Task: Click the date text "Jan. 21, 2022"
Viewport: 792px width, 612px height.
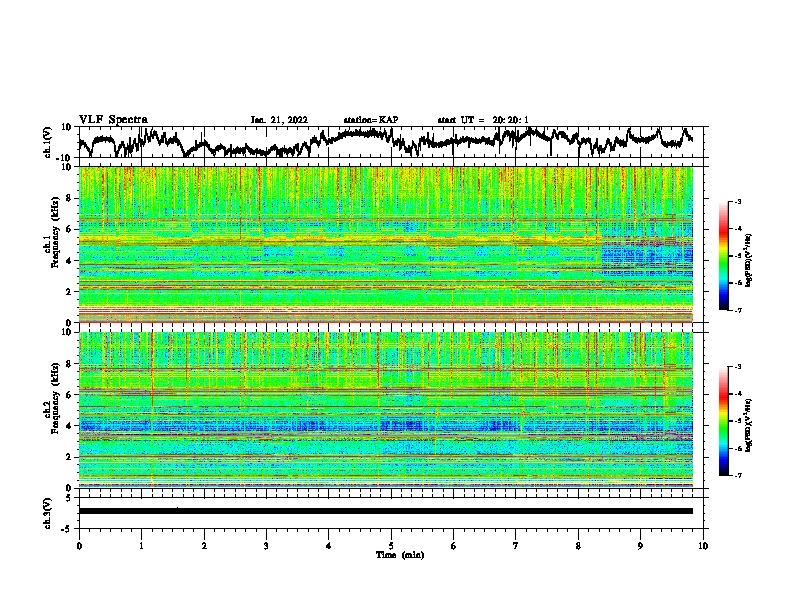Action: 279,120
